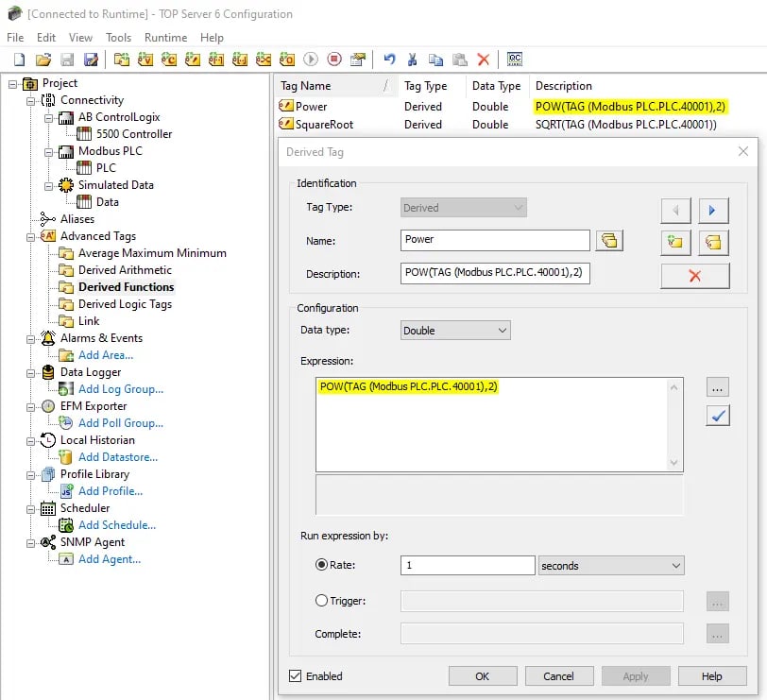
Task: Open the Runtime menu
Action: tap(165, 38)
